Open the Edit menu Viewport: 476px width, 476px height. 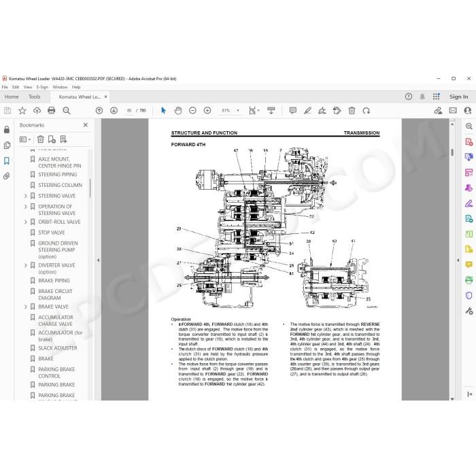pos(16,87)
